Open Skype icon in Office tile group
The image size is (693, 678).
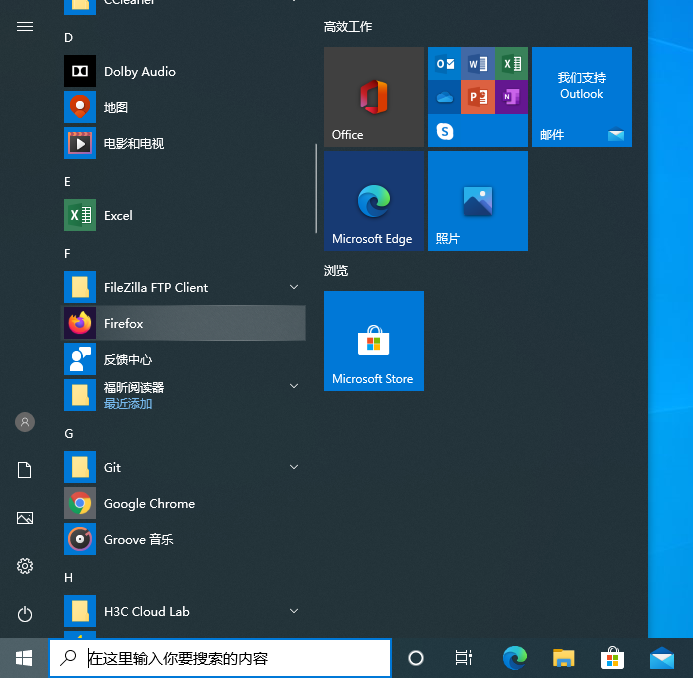coord(445,131)
